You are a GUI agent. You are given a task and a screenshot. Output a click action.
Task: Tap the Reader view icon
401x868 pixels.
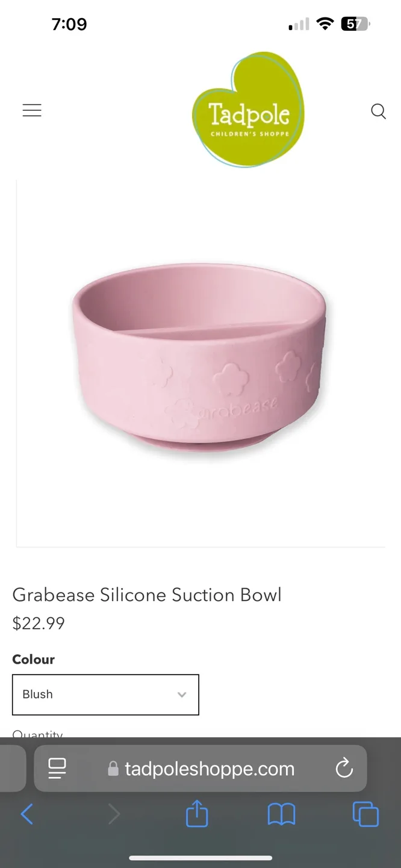click(57, 768)
